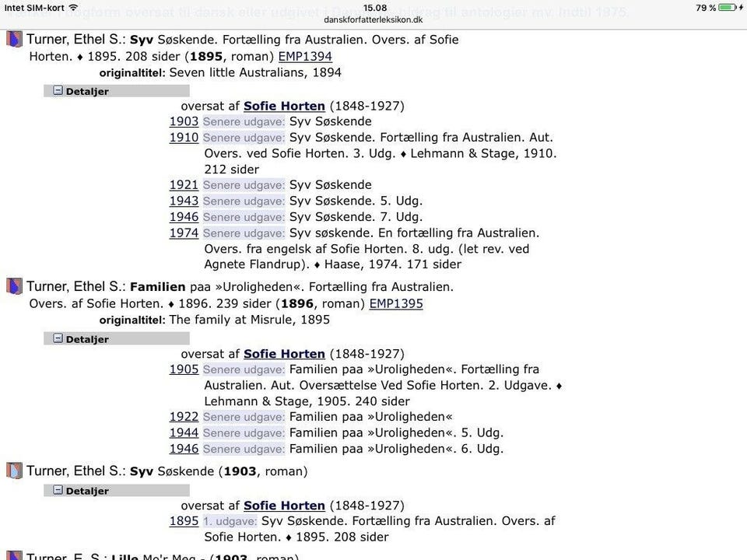Click the book icon beside Familien paa Uroligheden entry

tap(14, 286)
